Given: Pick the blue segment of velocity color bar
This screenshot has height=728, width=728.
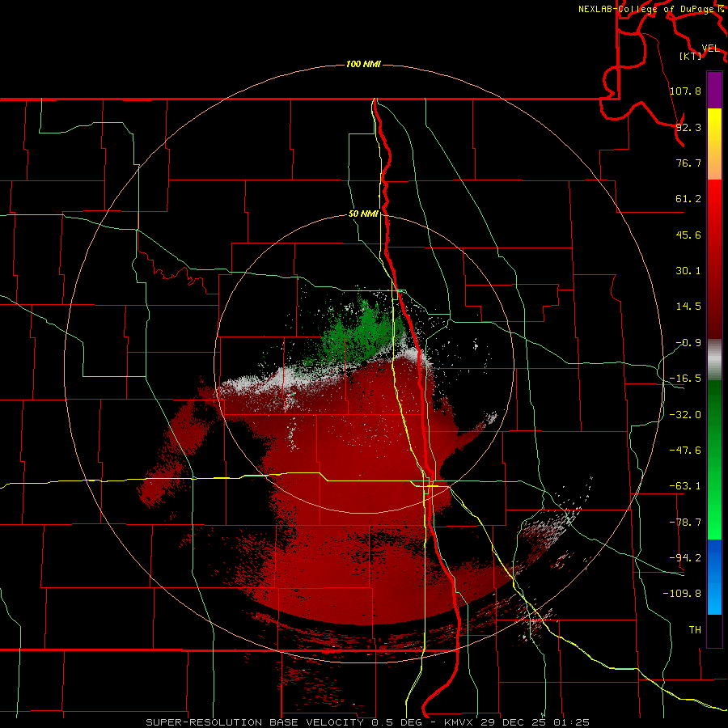Looking at the screenshot, I should (714, 577).
